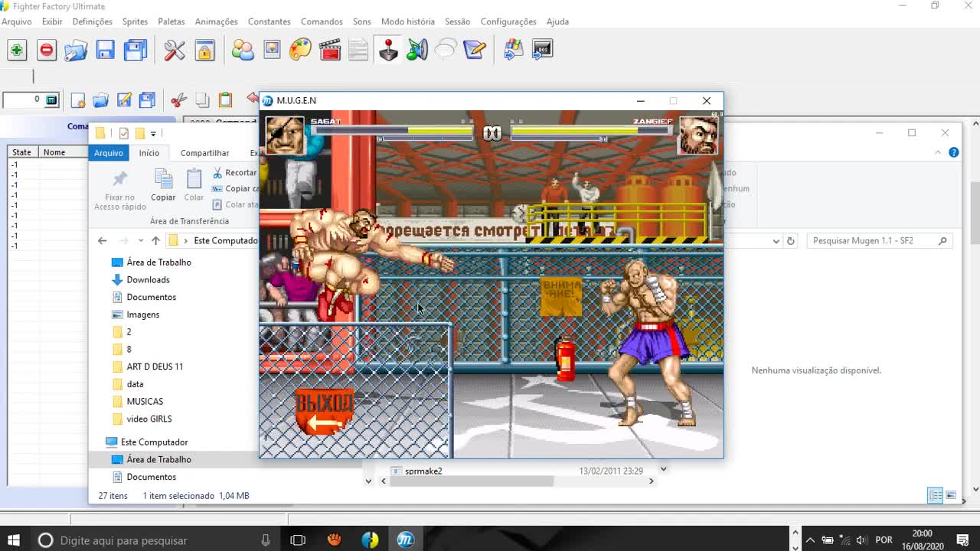
Task: Open the Configurações menu
Action: [x=508, y=21]
